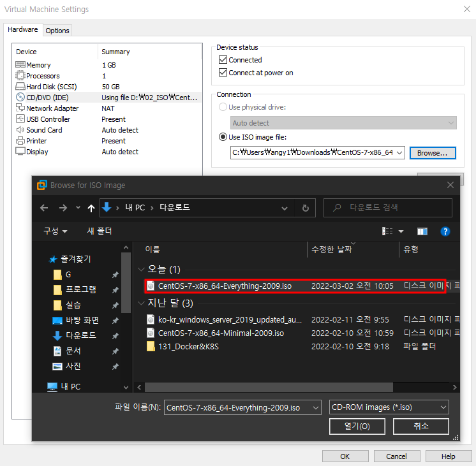Viewport: 476px width, 466px height.
Task: Click 내 PC in address breadcrumb
Action: (135, 208)
